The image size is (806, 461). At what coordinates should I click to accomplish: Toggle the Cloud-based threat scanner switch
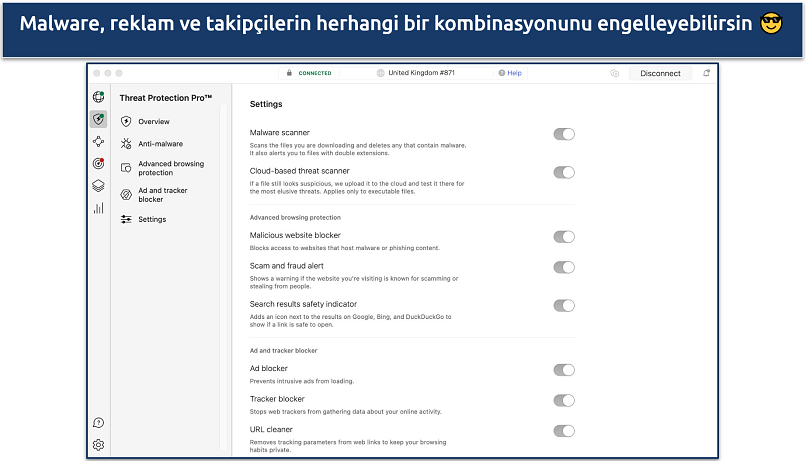[564, 172]
